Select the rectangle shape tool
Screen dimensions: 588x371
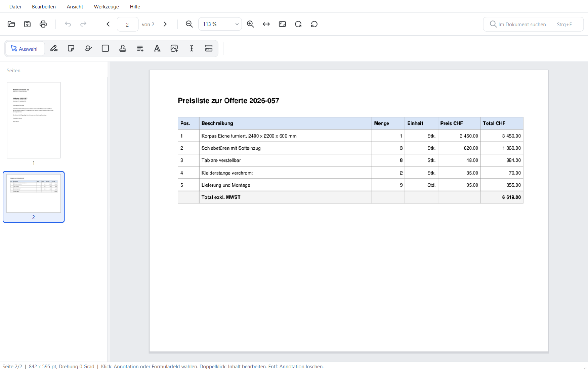pos(106,49)
